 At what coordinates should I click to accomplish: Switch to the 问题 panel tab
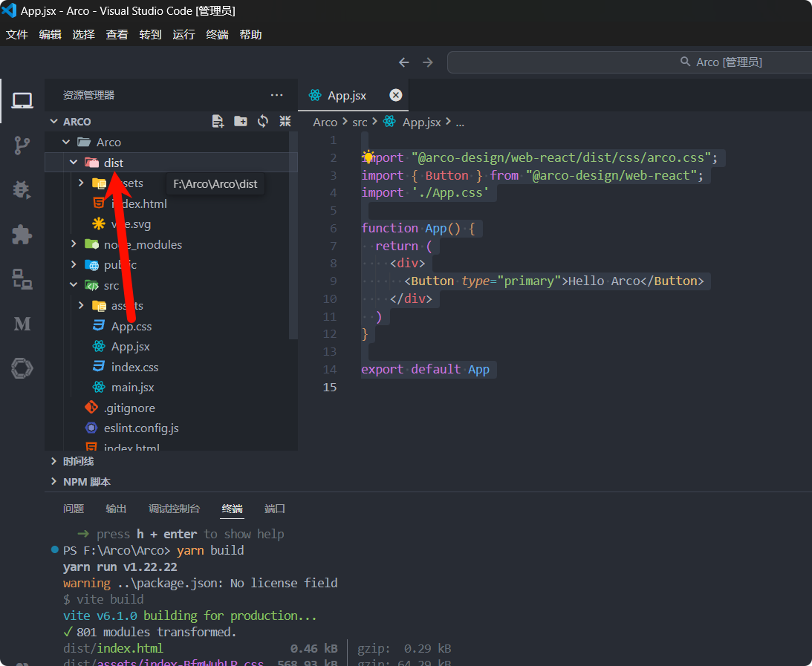pyautogui.click(x=74, y=509)
